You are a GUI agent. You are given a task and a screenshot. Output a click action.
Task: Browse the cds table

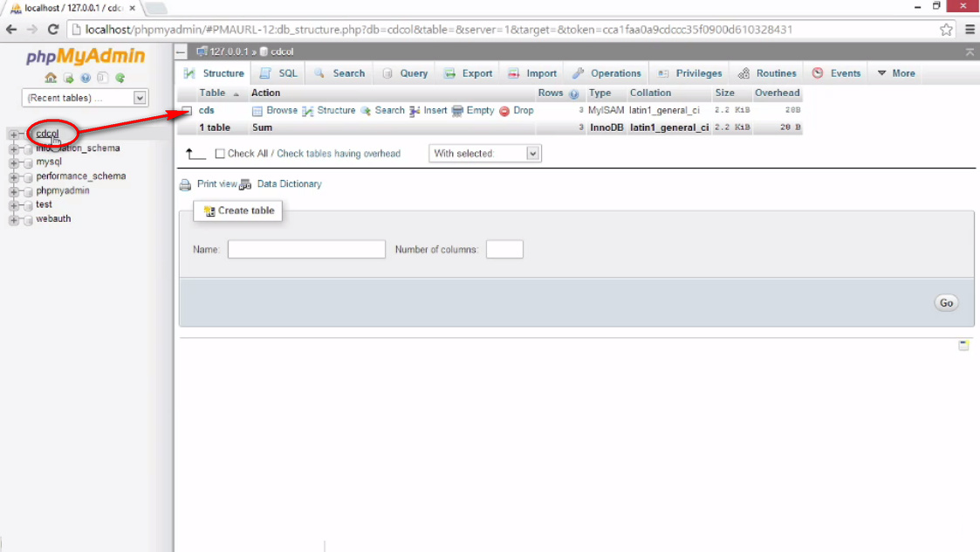coord(281,110)
